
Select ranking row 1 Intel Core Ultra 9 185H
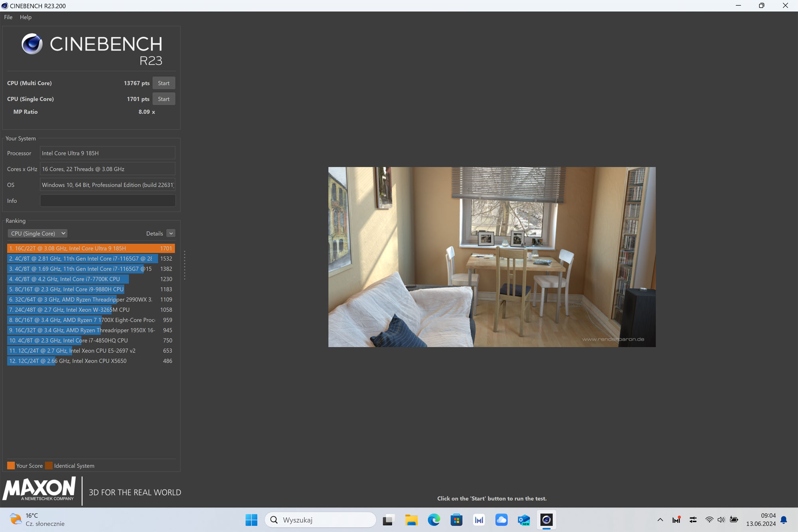(91, 248)
